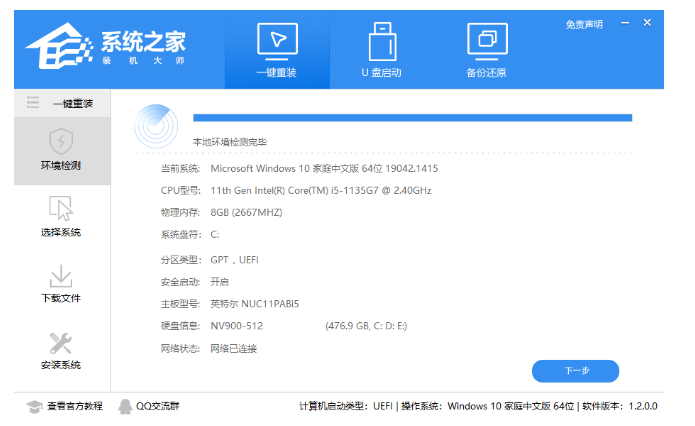Select the Microsoft Windows 10 system value

[324, 168]
